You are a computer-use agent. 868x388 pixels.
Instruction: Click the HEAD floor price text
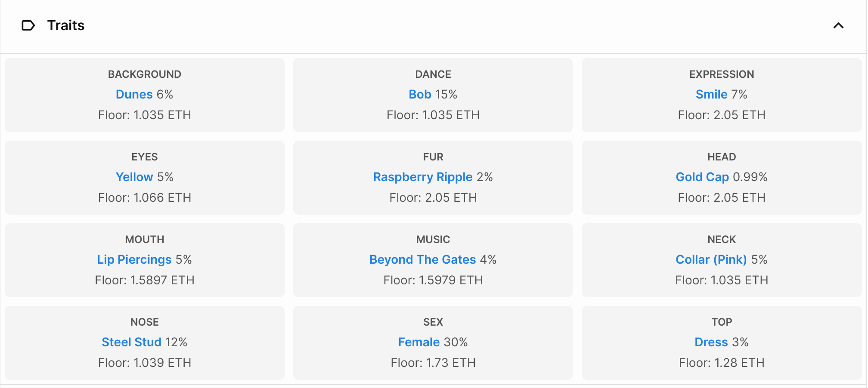pos(722,197)
